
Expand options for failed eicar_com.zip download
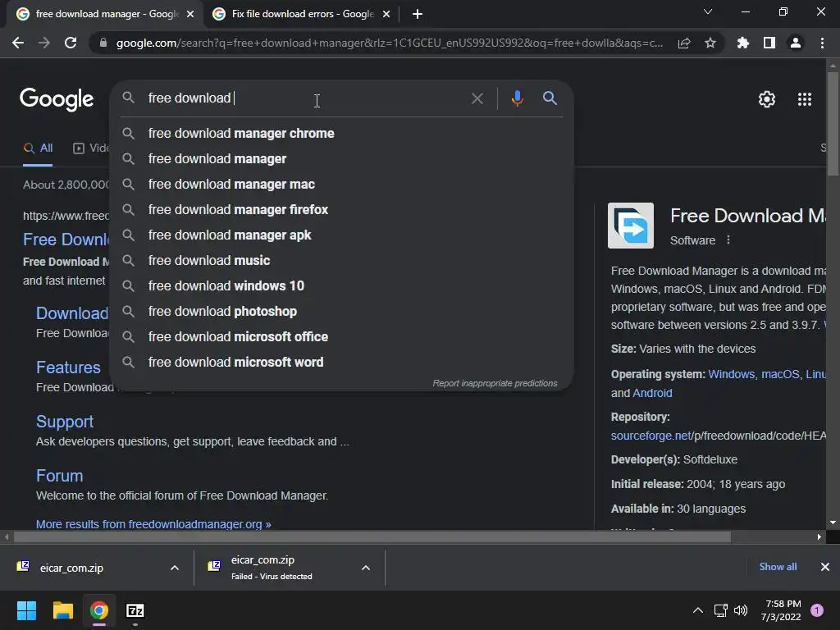point(366,568)
